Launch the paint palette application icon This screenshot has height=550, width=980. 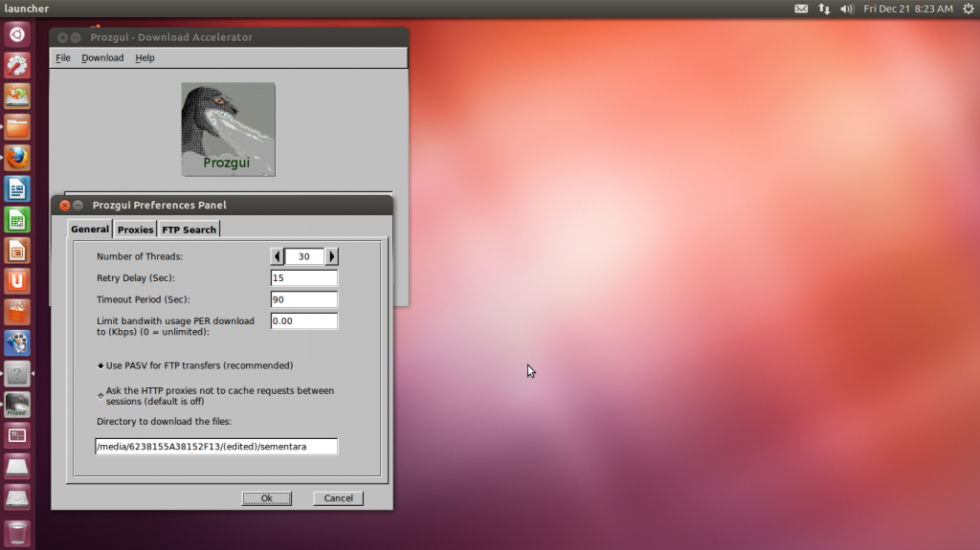(x=17, y=343)
